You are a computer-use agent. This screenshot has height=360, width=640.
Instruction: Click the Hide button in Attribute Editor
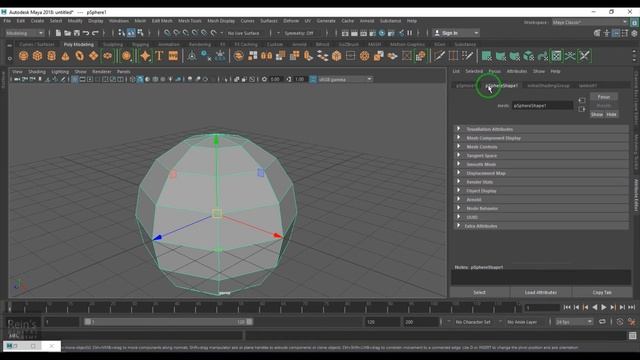click(611, 114)
